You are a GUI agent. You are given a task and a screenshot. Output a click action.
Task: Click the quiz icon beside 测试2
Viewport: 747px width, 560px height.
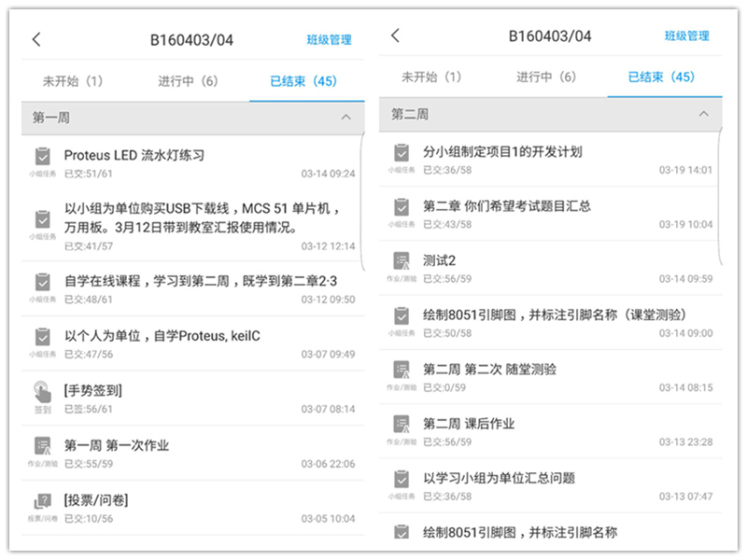tap(401, 261)
